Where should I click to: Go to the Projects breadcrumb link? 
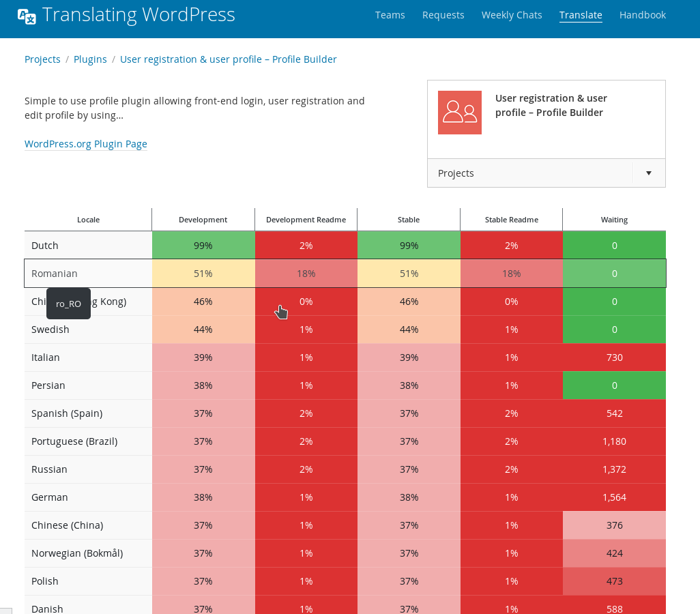point(42,59)
